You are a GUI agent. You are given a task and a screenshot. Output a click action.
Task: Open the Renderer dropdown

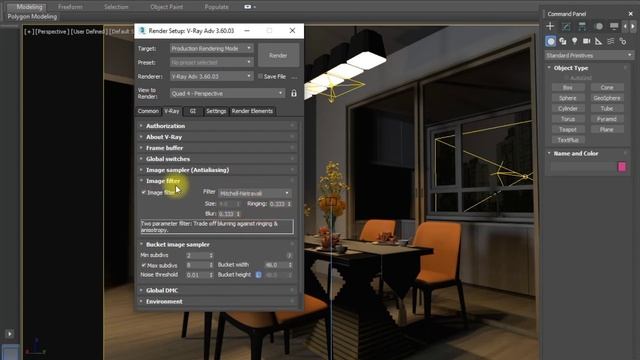coord(211,76)
